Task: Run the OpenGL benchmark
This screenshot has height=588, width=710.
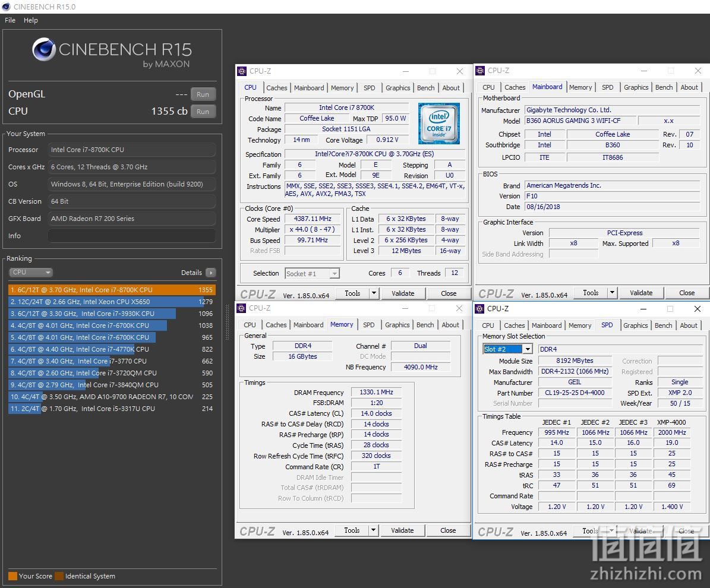Action: point(203,94)
